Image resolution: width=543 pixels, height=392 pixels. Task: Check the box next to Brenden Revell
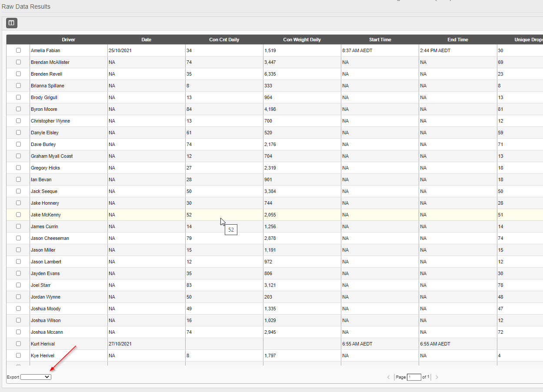pyautogui.click(x=18, y=74)
